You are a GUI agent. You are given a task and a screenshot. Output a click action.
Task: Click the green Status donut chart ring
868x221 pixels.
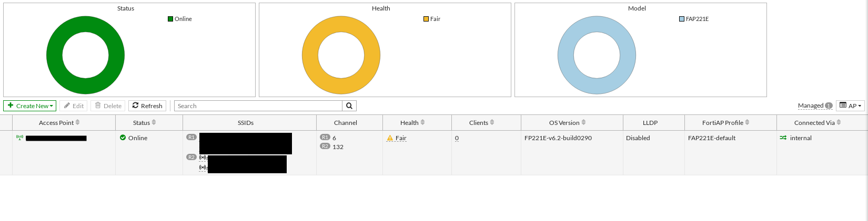[x=54, y=55]
